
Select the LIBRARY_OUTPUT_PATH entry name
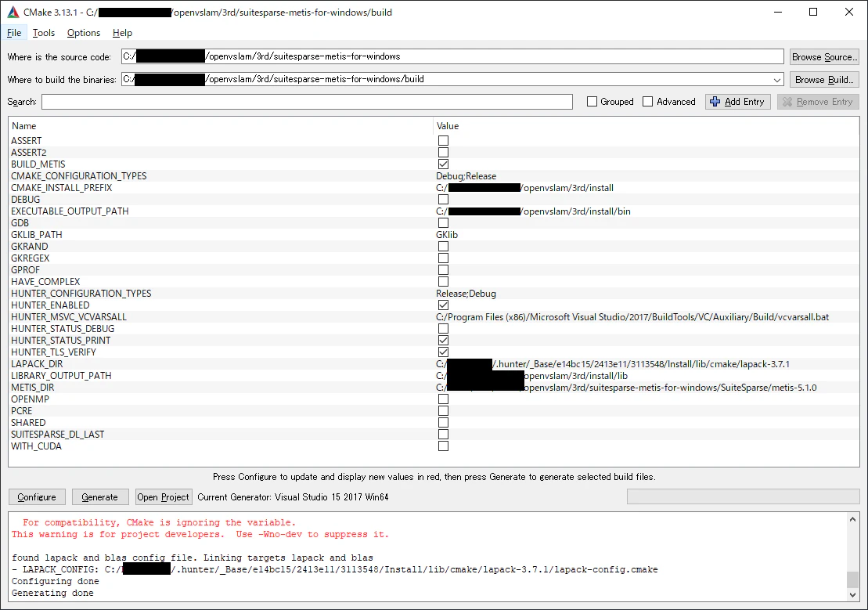tap(62, 376)
